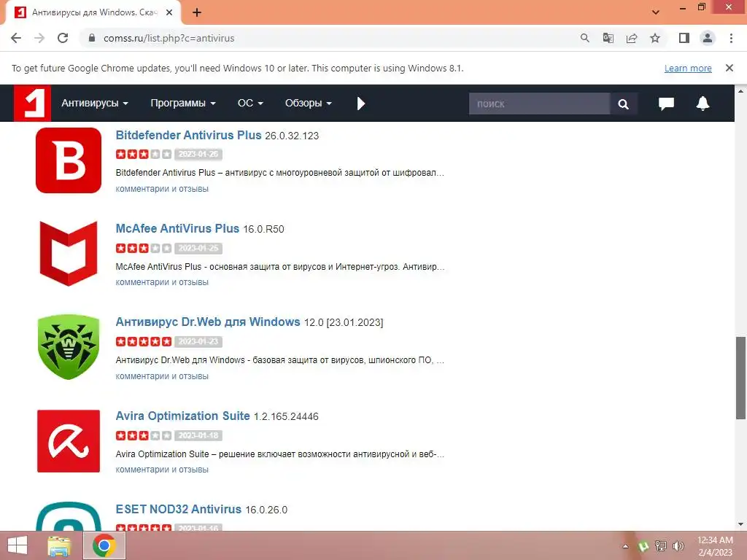
Task: Open the McAfee shield logo icon
Action: click(x=69, y=253)
